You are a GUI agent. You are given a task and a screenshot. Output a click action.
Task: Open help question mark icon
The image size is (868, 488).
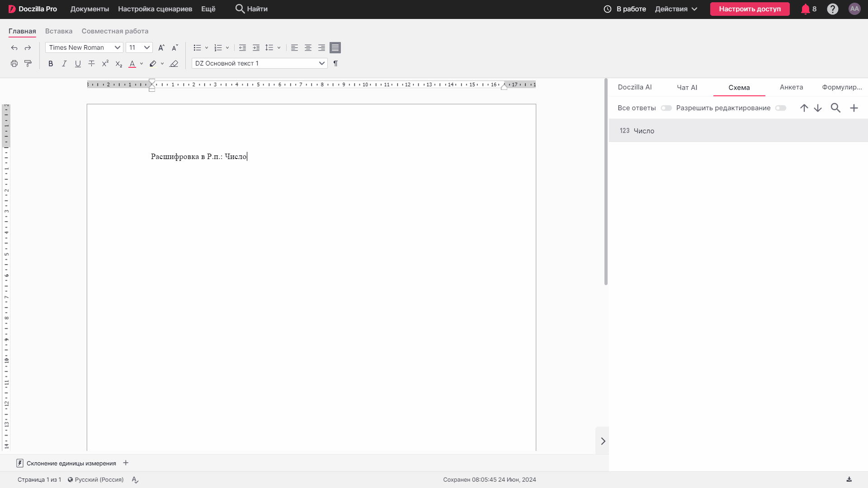(832, 9)
